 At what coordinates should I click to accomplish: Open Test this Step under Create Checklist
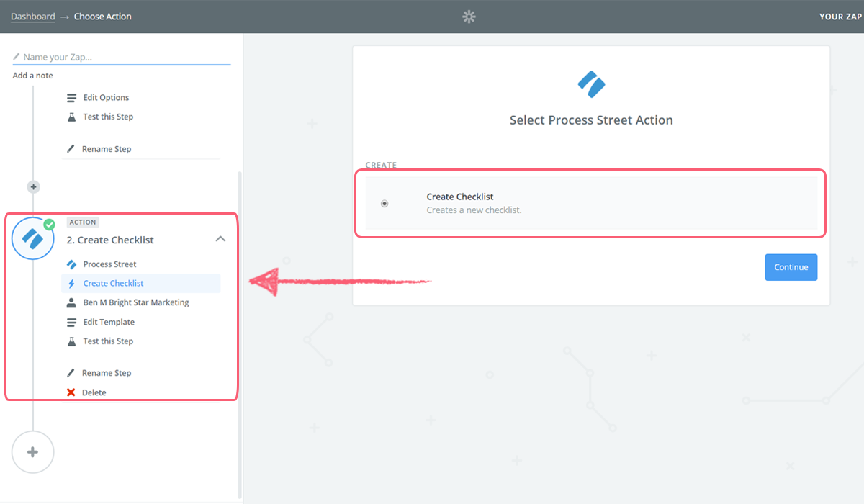pos(108,341)
